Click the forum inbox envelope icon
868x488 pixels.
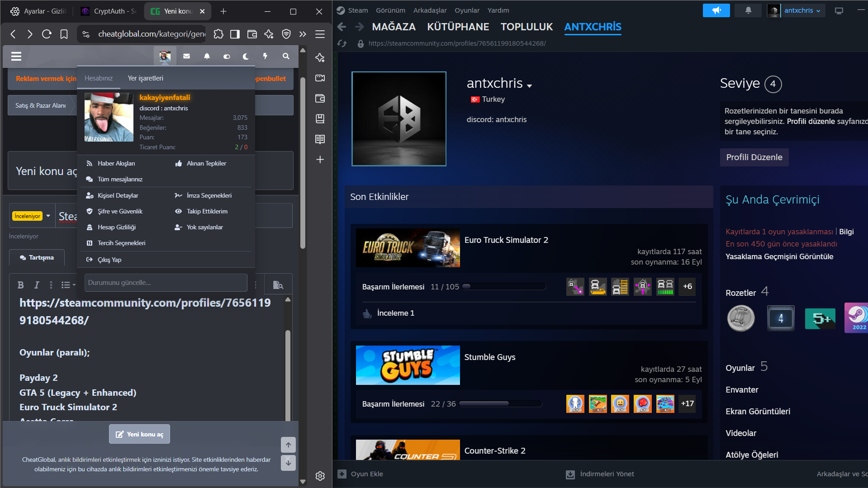[x=186, y=56]
